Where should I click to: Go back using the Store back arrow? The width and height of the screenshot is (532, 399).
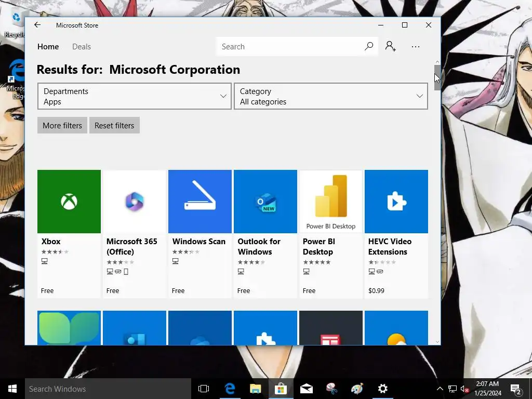click(x=37, y=25)
